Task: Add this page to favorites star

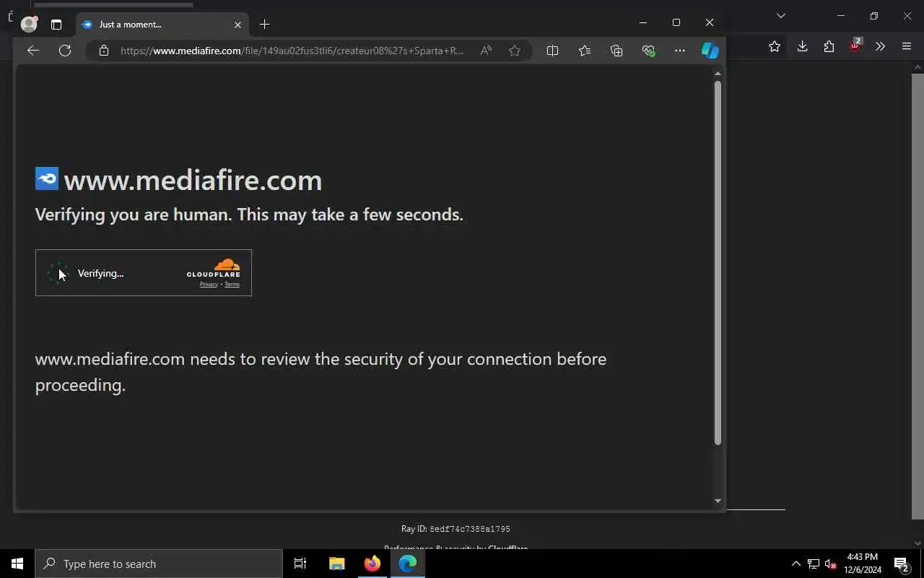Action: [515, 51]
